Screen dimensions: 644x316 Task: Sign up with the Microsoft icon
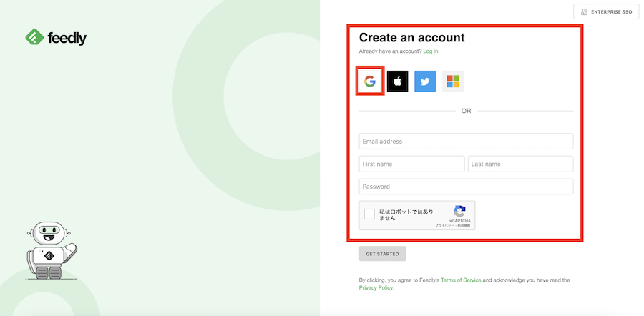(453, 82)
